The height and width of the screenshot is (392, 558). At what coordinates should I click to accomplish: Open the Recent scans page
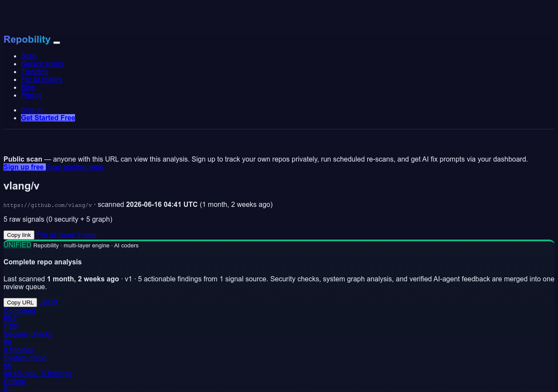click(42, 64)
